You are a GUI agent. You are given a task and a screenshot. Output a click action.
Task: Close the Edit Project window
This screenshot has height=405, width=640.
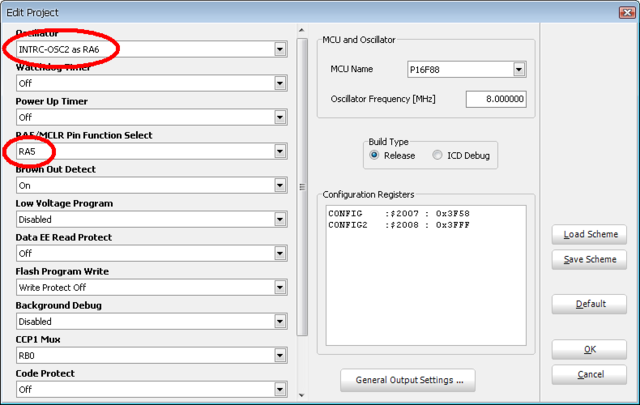click(x=627, y=12)
